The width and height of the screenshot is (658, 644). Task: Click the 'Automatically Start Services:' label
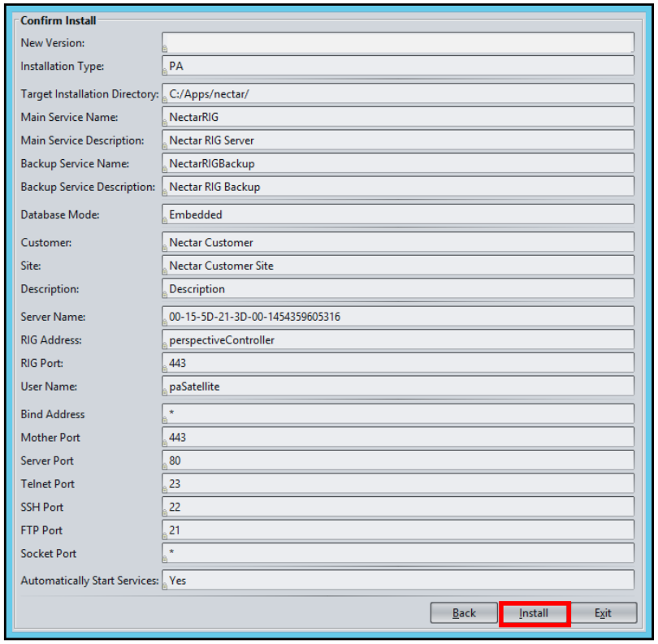click(90, 581)
